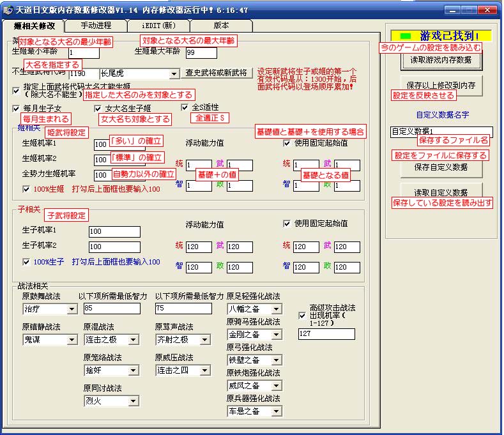This screenshot has width=504, height=435.
Task: Click 子相关 floating 武 field showing 120
Action: [240, 247]
